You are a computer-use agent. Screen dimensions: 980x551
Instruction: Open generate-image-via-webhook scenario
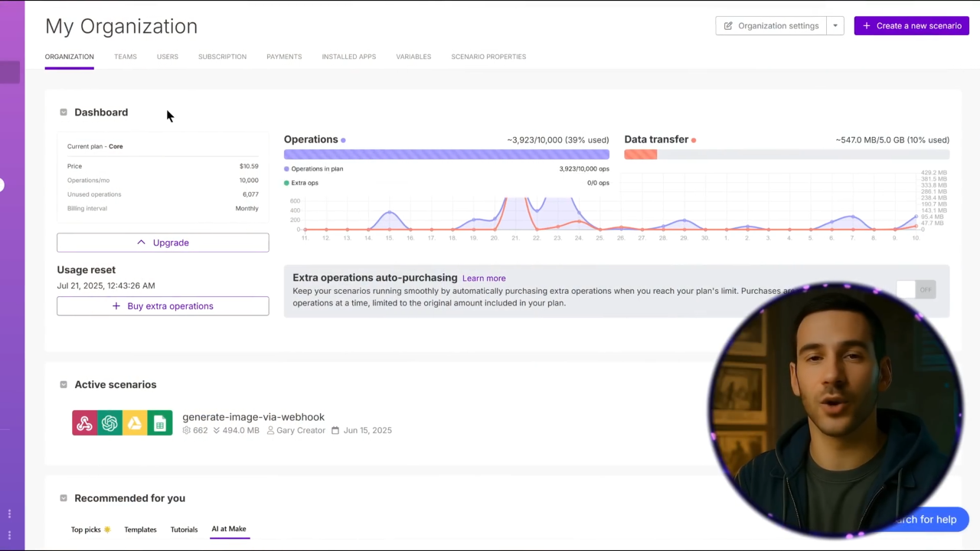click(x=253, y=417)
